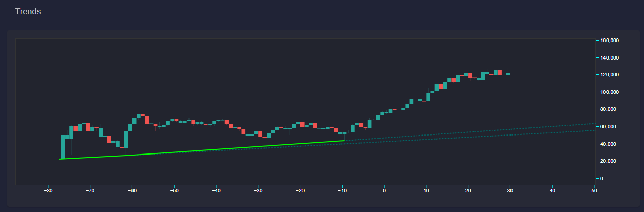The height and width of the screenshot is (212, 644).
Task: Click the 100,000 y-axis label
Action: tap(609, 92)
